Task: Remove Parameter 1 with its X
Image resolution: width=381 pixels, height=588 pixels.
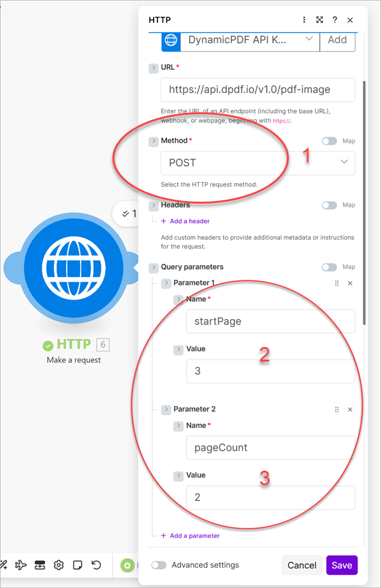Action: pos(351,284)
